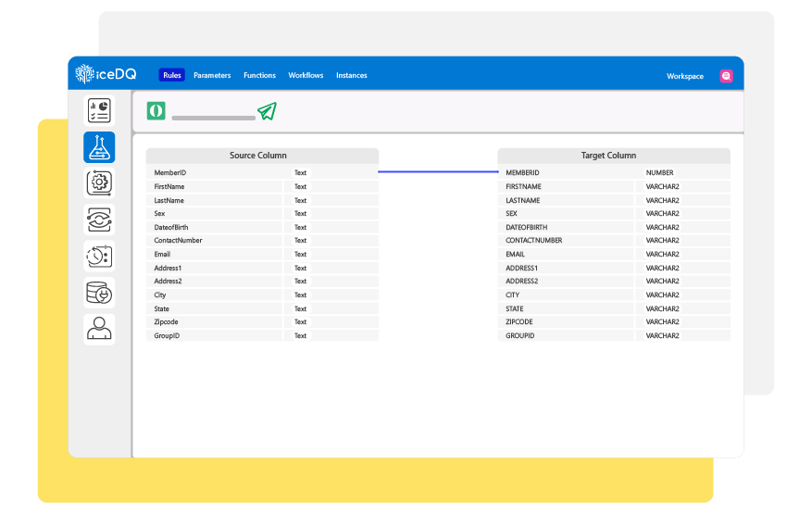Click the blue MemberID mapping line
Viewport: 812px width, 514px height.
438,171
